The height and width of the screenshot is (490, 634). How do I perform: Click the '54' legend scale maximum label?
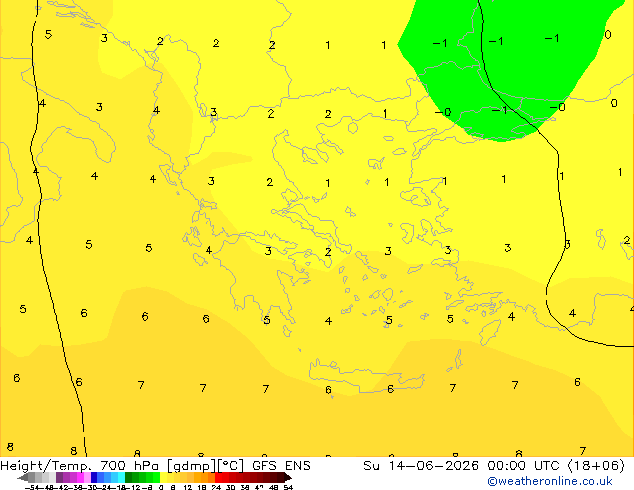pos(288,488)
